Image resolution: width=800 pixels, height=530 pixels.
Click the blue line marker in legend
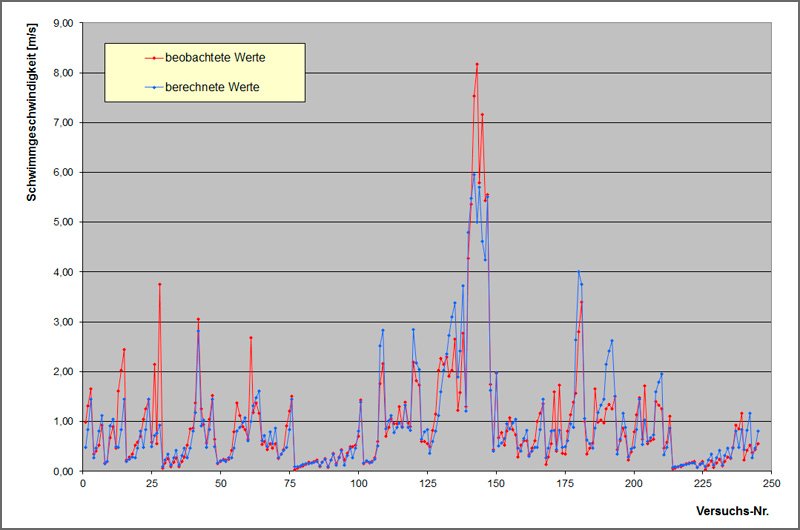coord(155,87)
